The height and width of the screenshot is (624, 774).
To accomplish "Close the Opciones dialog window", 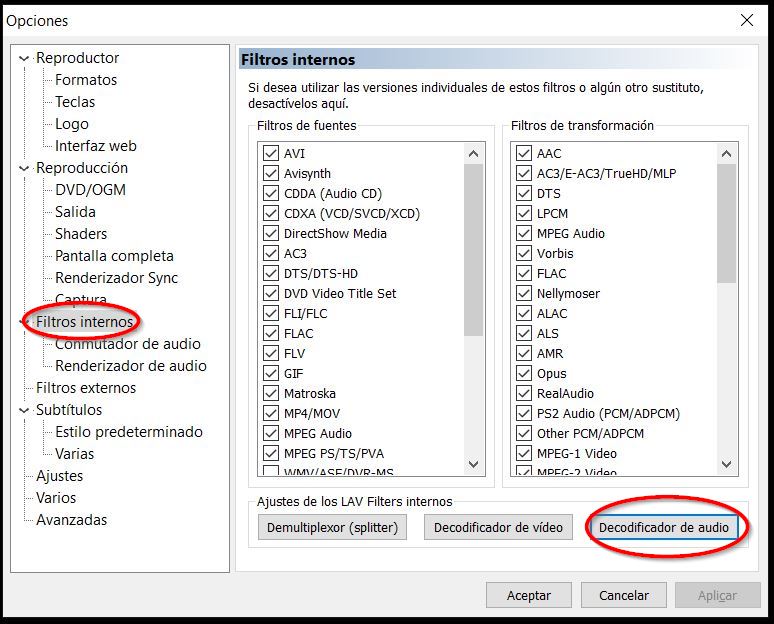I will (x=747, y=20).
